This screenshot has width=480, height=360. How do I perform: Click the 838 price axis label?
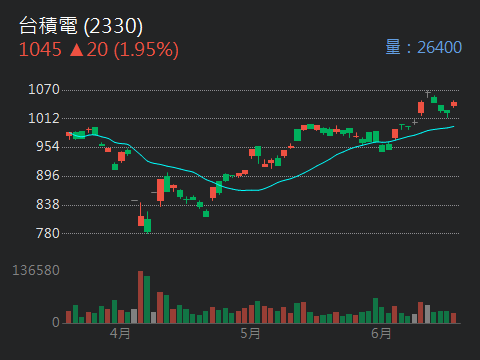[x=48, y=204]
